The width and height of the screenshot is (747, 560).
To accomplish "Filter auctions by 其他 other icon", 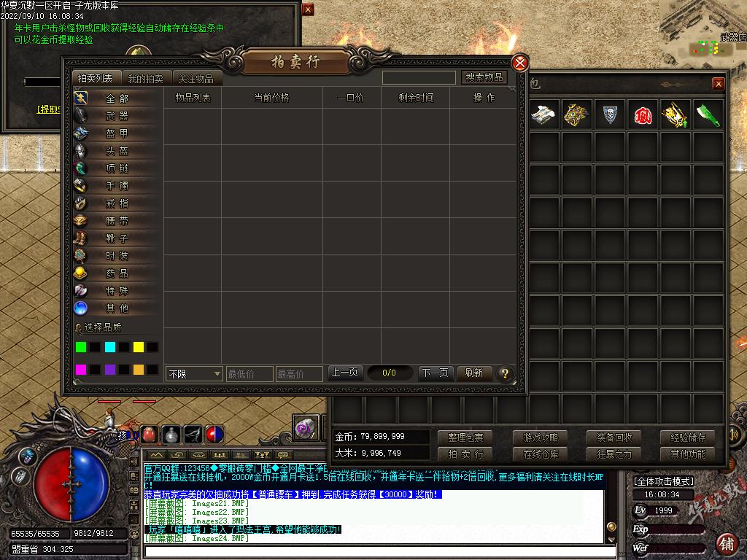I will tap(81, 308).
